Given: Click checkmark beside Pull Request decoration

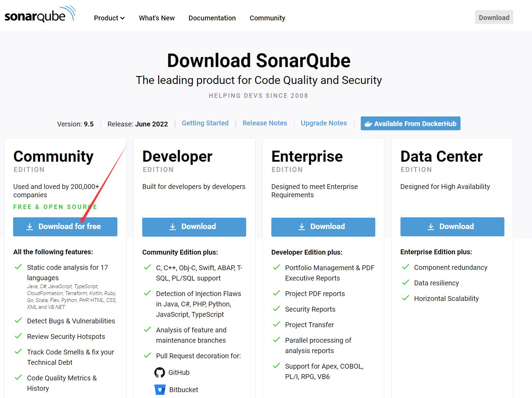Looking at the screenshot, I should pos(147,356).
